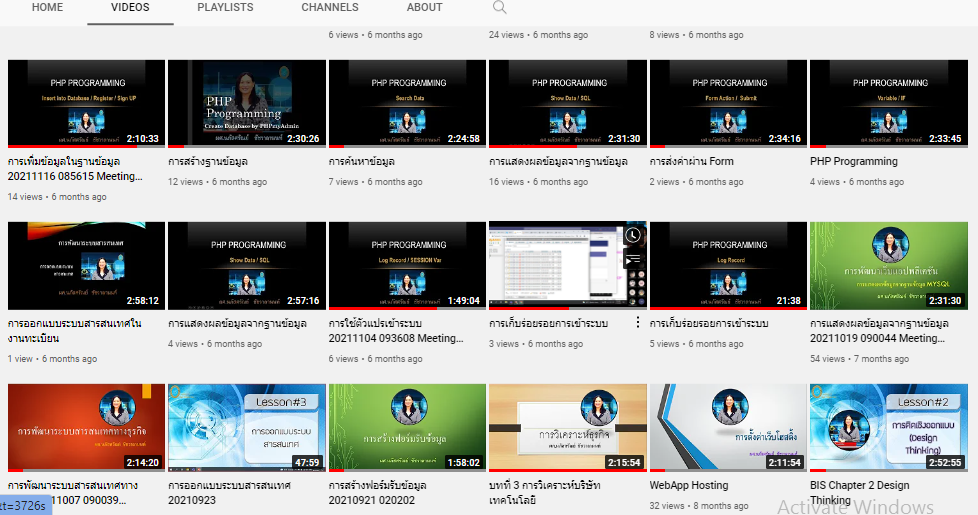The image size is (978, 515).
Task: Open the 'WebApp Hosting' video title
Action: pos(689,485)
